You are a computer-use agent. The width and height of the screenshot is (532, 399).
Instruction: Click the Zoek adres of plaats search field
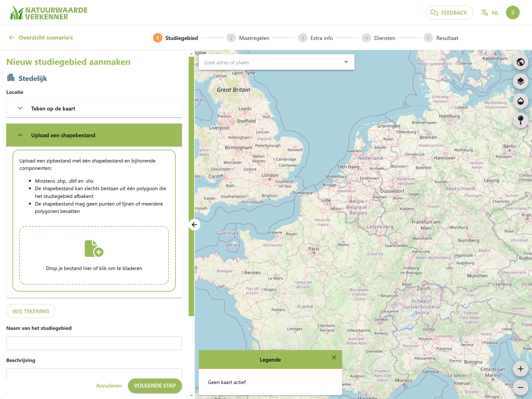(277, 62)
